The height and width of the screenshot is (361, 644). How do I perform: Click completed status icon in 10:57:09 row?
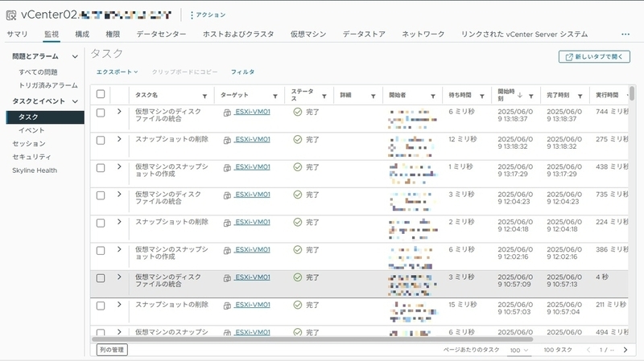(297, 277)
